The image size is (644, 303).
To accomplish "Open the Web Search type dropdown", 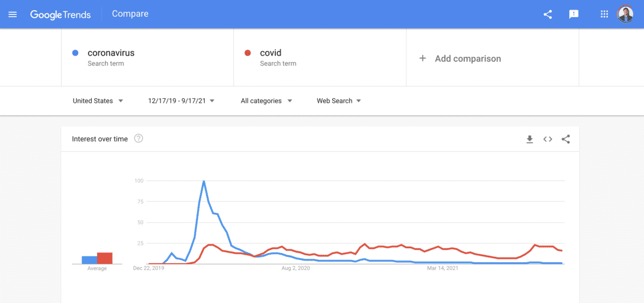I will coord(339,101).
